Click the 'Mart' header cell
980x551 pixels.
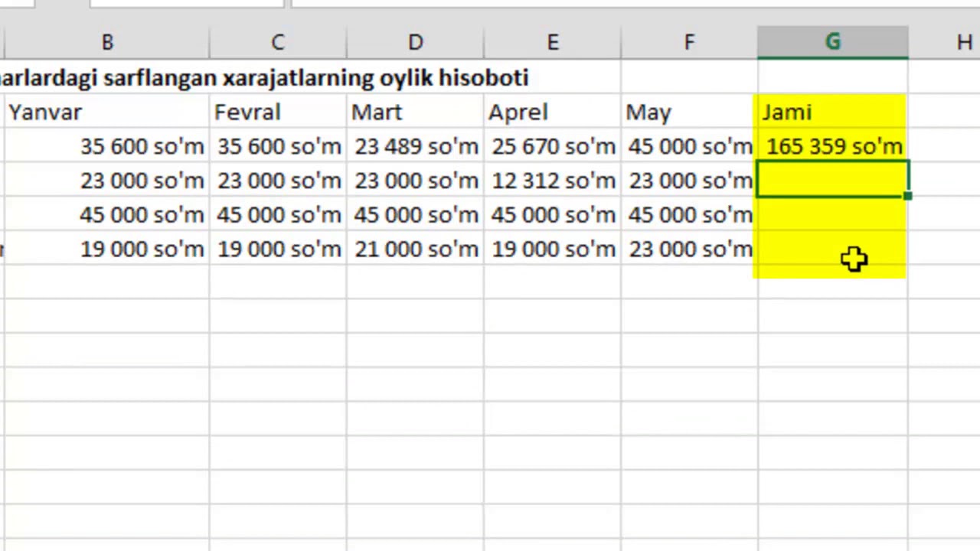coord(415,112)
